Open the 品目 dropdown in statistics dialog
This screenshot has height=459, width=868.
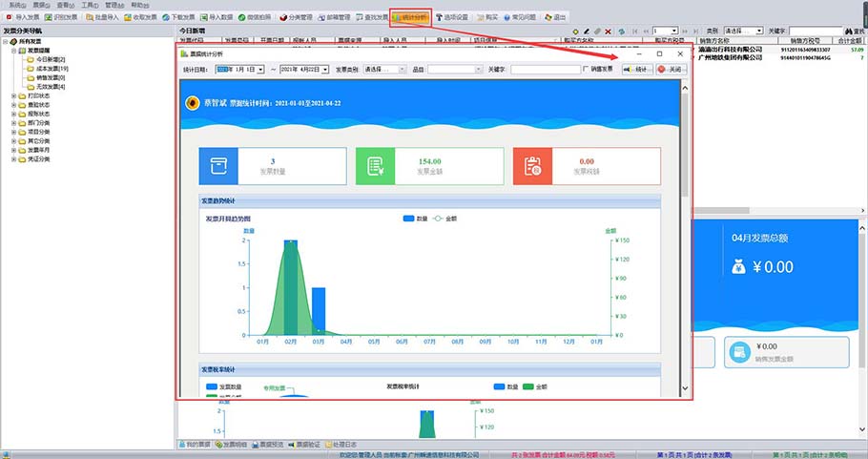[x=454, y=70]
